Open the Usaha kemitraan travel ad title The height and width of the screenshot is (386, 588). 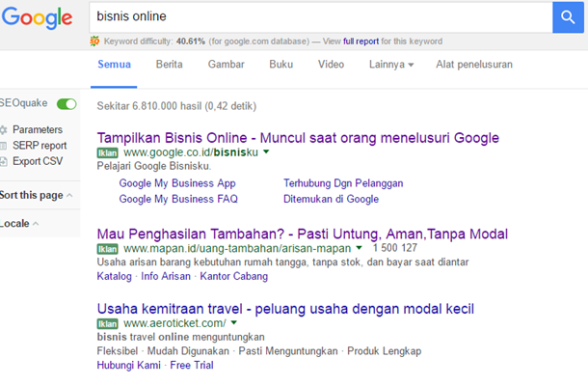pyautogui.click(x=285, y=309)
